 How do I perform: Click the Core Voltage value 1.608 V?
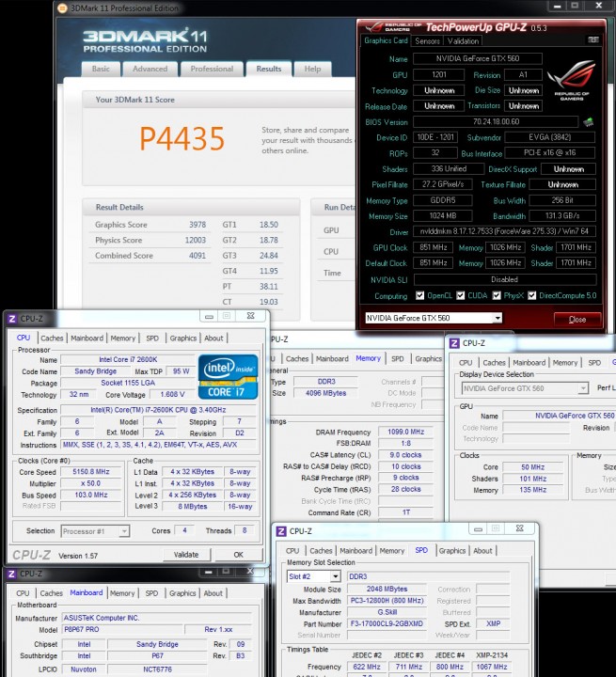click(x=172, y=394)
